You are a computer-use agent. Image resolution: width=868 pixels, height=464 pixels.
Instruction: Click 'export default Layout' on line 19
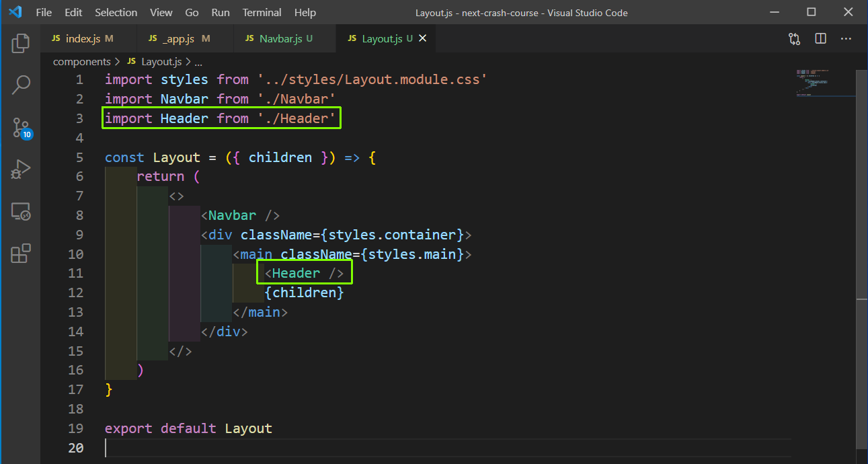pyautogui.click(x=188, y=428)
